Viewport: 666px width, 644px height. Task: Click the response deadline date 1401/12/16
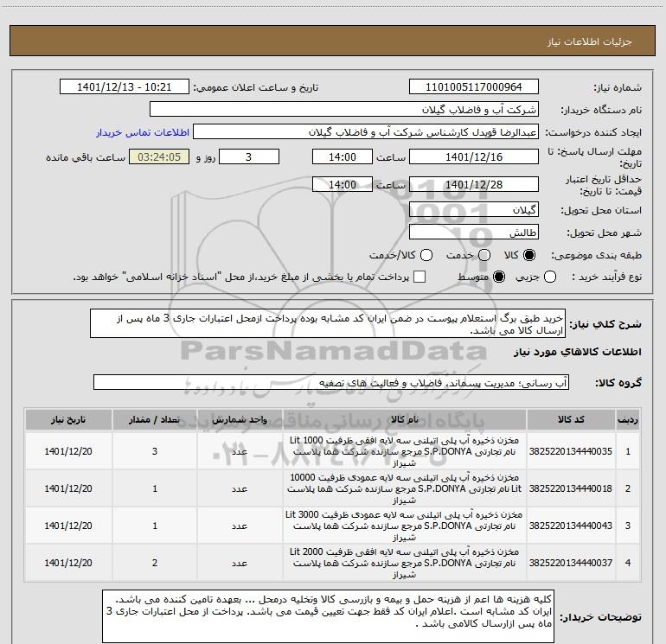[x=474, y=157]
